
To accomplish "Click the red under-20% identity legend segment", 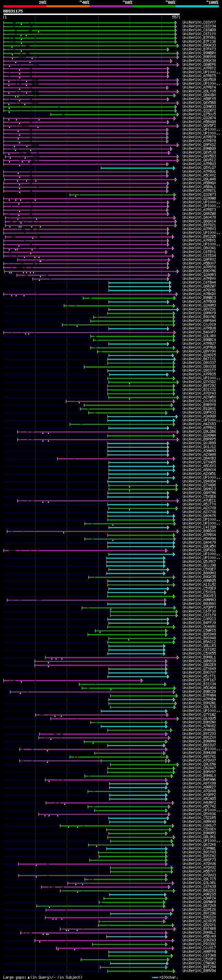I will pos(25,7).
